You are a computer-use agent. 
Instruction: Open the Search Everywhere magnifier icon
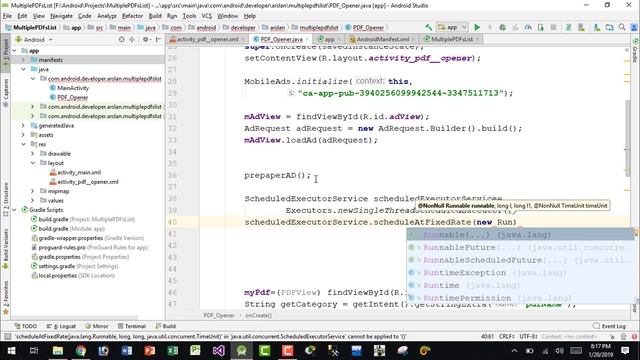(622, 27)
